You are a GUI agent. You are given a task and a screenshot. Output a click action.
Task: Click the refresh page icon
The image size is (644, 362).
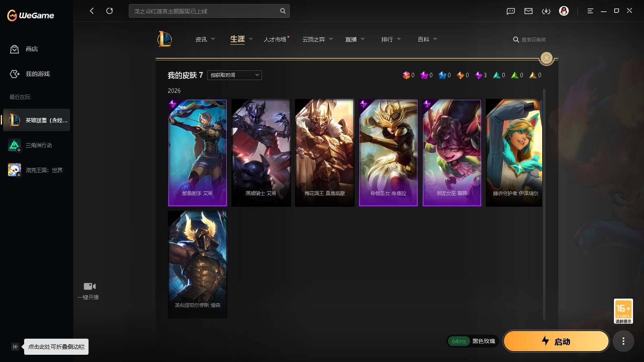coord(109,11)
